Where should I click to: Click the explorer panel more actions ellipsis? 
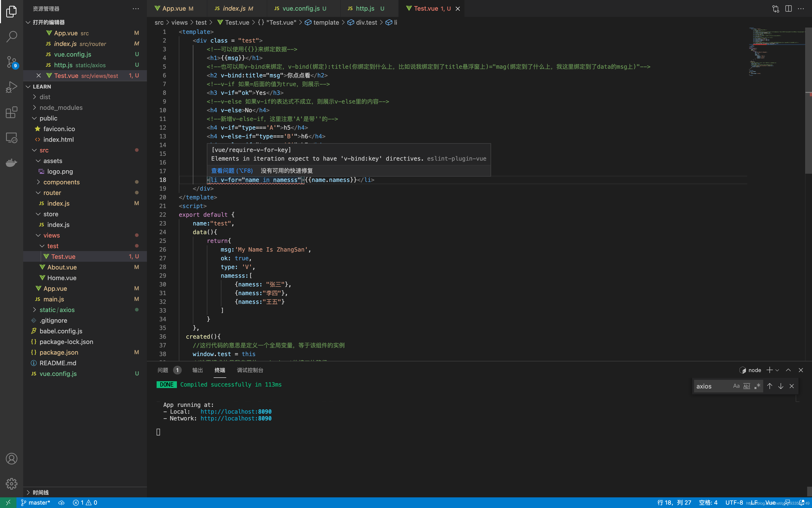click(x=136, y=9)
